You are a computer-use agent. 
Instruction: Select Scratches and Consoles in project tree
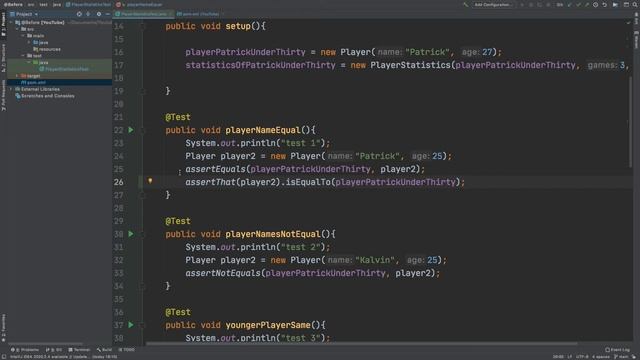coord(45,96)
